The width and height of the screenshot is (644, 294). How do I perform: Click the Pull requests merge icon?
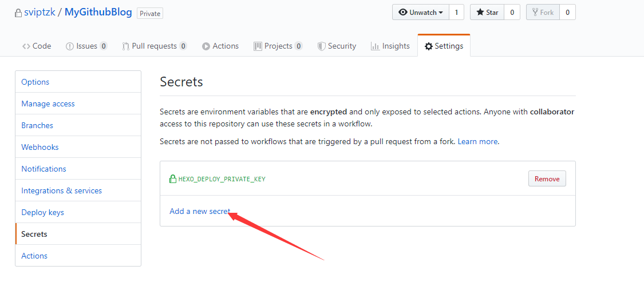pos(126,46)
